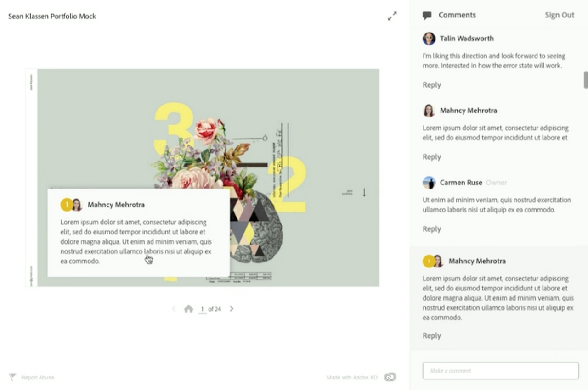Click Carmen Ruse's avatar
Viewport: 588px width, 390px height.
[429, 183]
